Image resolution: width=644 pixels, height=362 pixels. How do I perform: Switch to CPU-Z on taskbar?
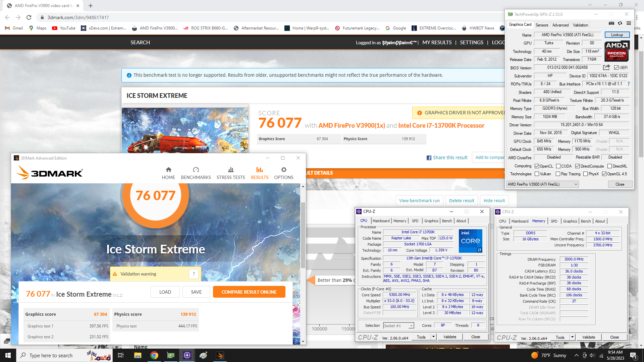(x=187, y=355)
